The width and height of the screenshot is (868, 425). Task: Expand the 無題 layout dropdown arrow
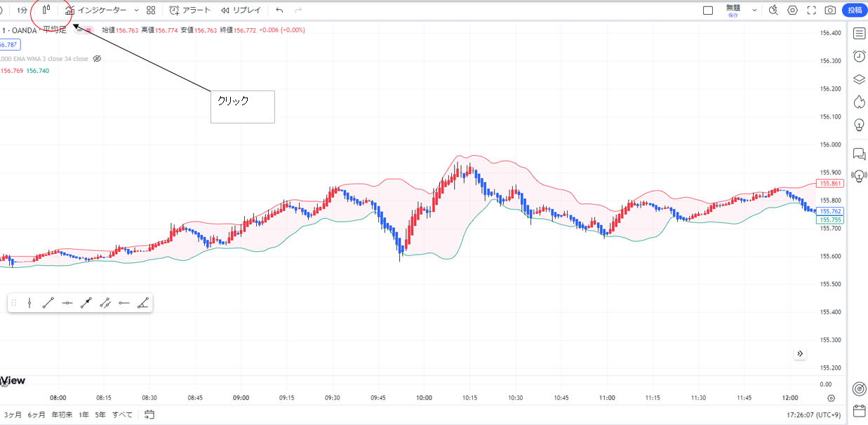754,11
